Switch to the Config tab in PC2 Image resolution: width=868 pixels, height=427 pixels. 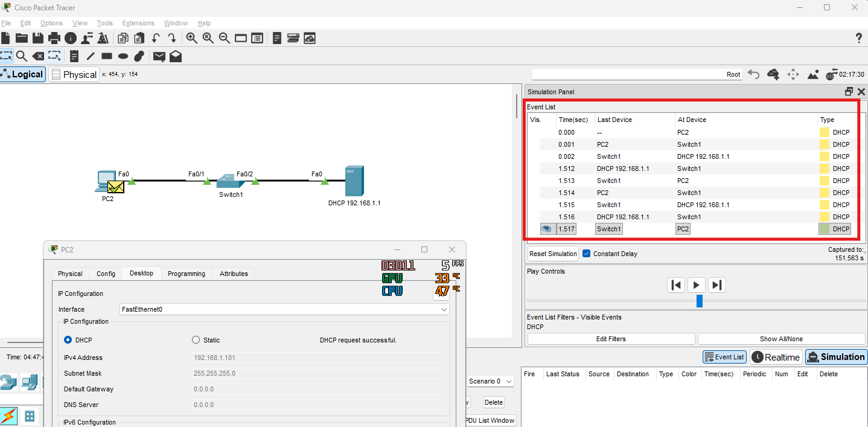pyautogui.click(x=106, y=274)
